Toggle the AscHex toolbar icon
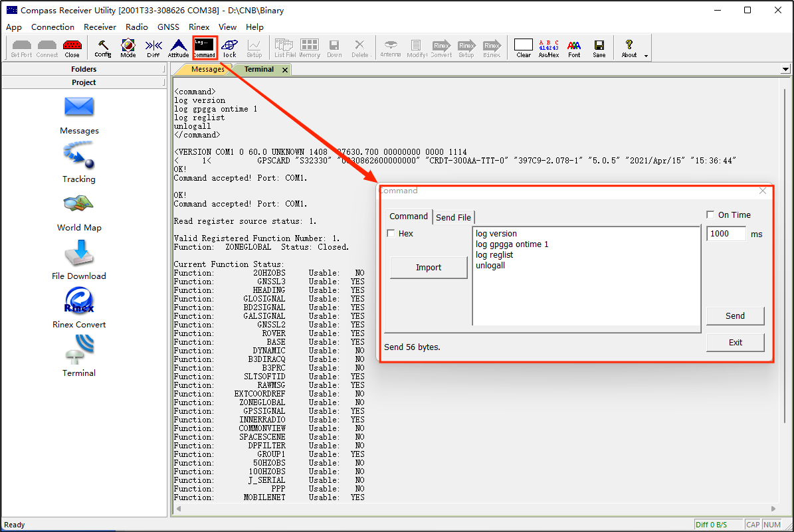The width and height of the screenshot is (794, 532). pos(549,48)
